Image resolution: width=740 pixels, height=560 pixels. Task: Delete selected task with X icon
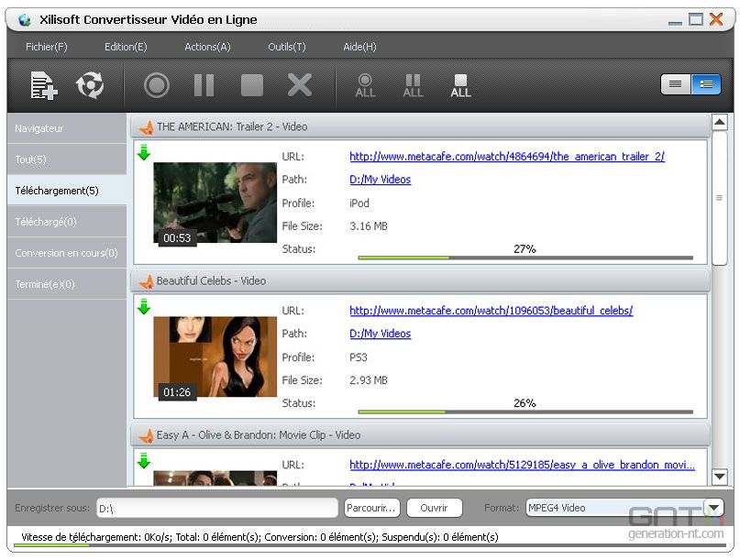click(300, 85)
